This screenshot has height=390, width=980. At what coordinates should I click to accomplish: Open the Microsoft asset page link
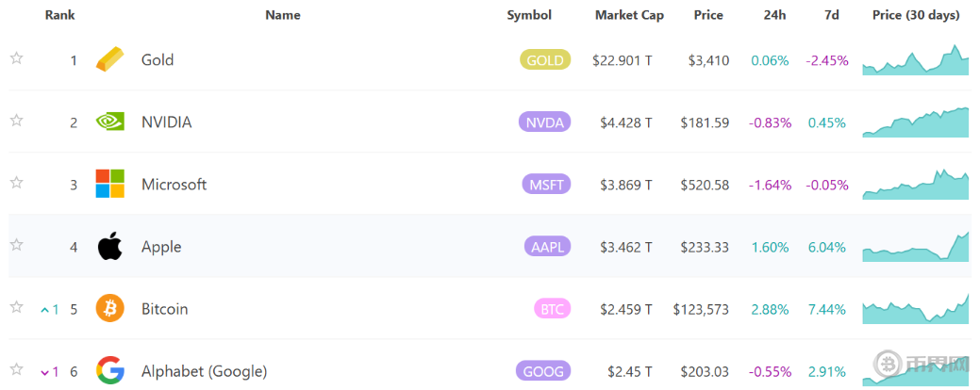point(174,185)
